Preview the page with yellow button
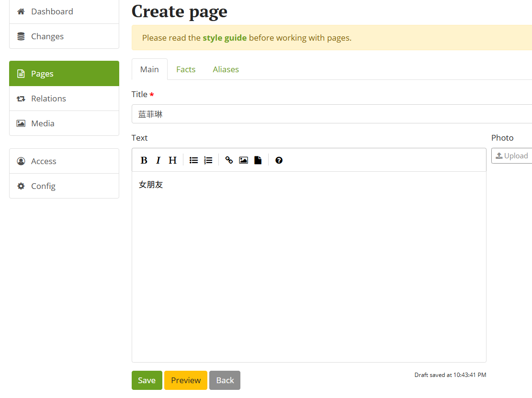This screenshot has width=532, height=398. click(x=186, y=380)
